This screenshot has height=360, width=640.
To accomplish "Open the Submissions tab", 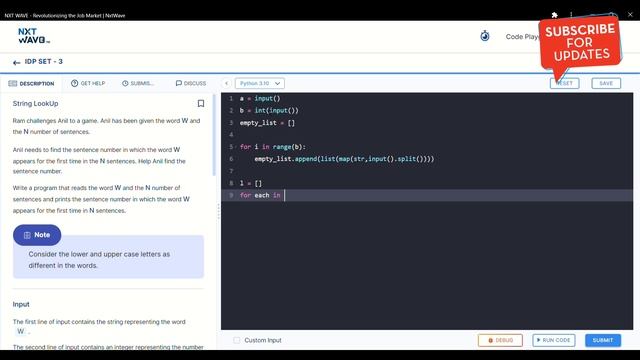I will click(x=138, y=83).
